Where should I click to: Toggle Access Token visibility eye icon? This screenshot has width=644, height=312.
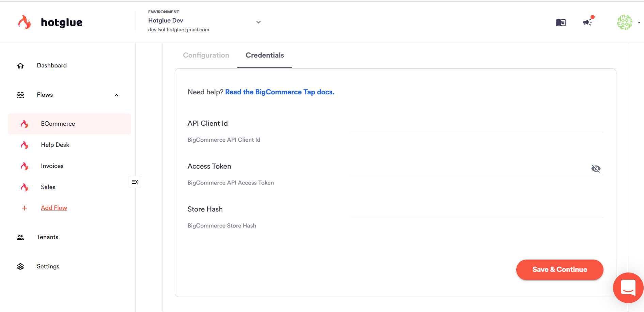596,169
